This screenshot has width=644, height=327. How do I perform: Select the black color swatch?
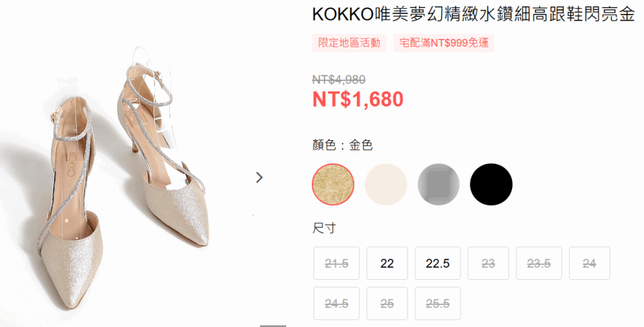[x=491, y=184]
